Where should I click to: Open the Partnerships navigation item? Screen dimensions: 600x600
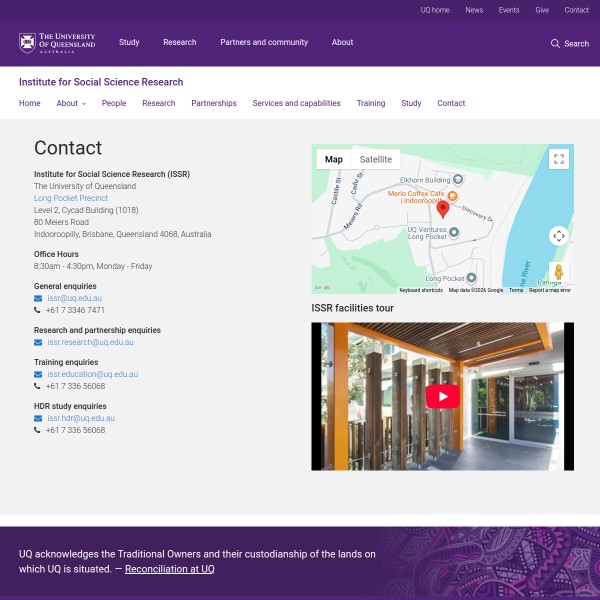(214, 103)
